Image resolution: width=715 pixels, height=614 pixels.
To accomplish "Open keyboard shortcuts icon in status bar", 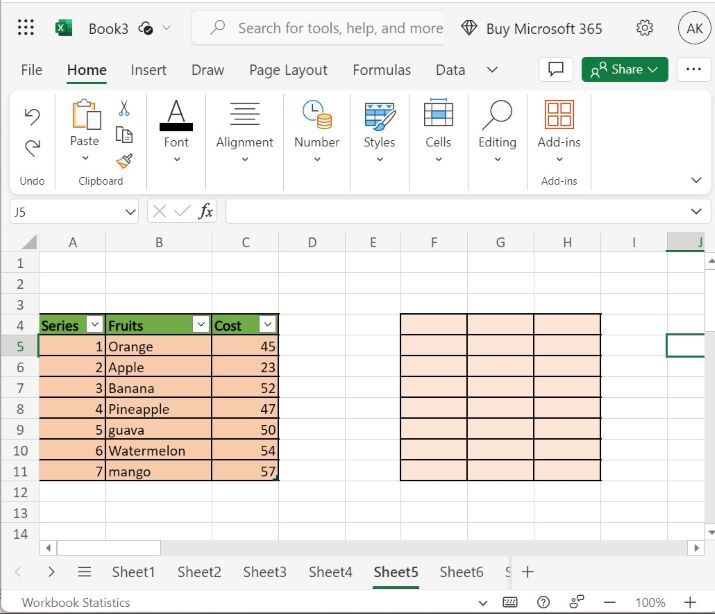I will pyautogui.click(x=510, y=602).
